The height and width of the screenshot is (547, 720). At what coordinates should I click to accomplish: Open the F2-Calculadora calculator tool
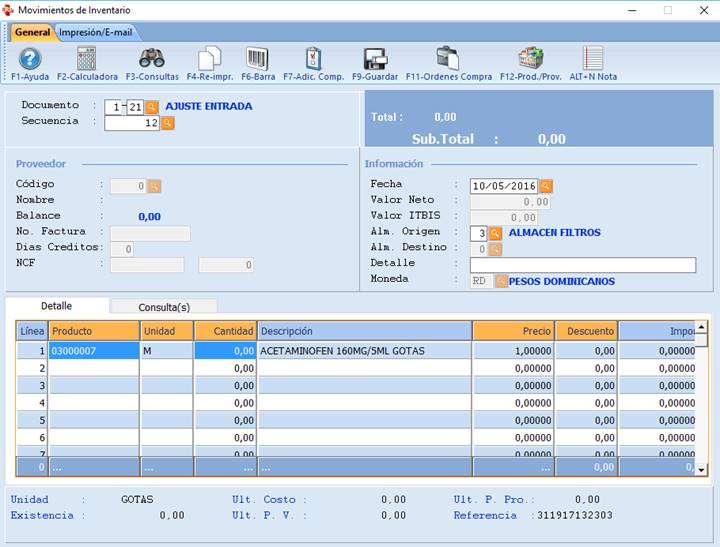point(86,59)
